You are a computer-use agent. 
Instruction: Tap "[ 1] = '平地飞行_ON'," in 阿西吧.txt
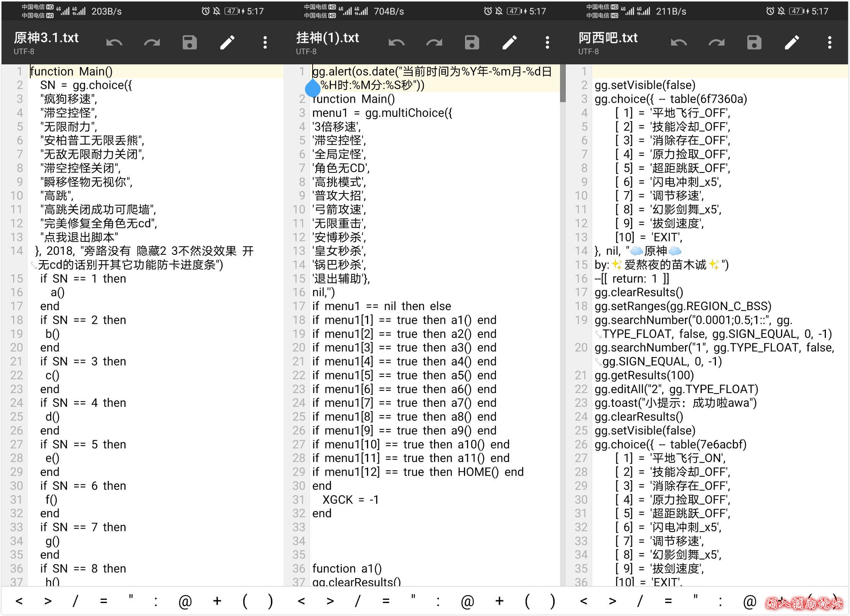click(671, 458)
